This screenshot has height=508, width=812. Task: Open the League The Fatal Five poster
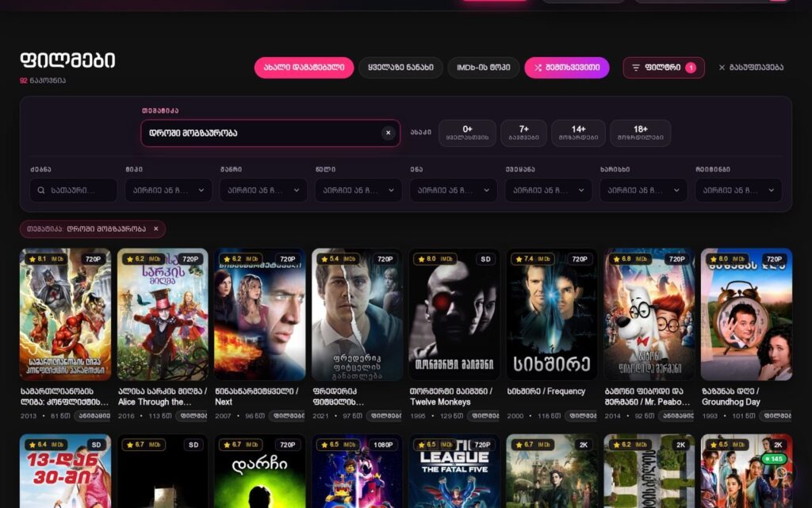tap(454, 471)
